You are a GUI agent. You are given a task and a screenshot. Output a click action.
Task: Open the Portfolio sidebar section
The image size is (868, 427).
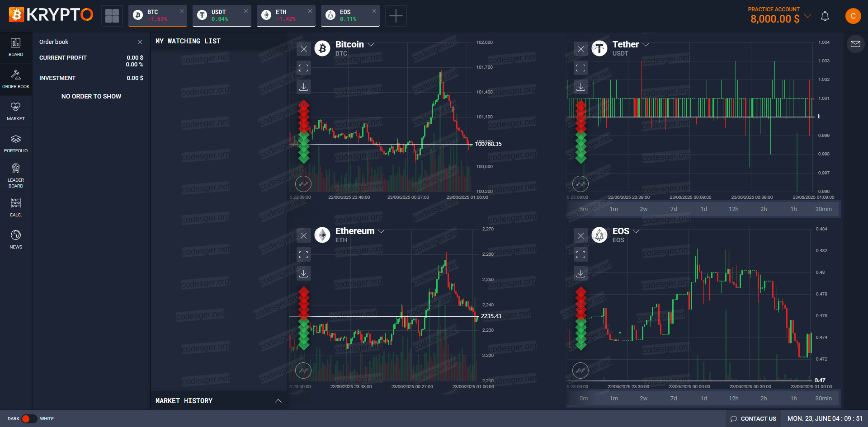(16, 144)
